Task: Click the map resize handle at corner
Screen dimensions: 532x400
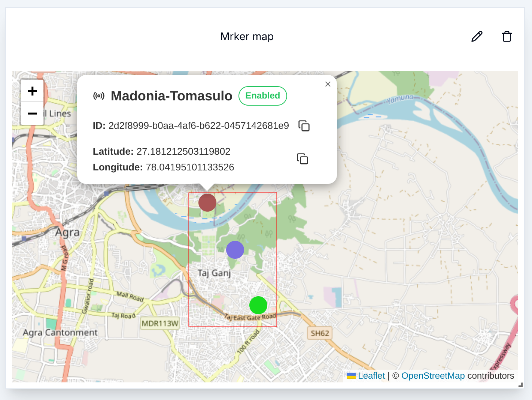Action: click(x=520, y=385)
